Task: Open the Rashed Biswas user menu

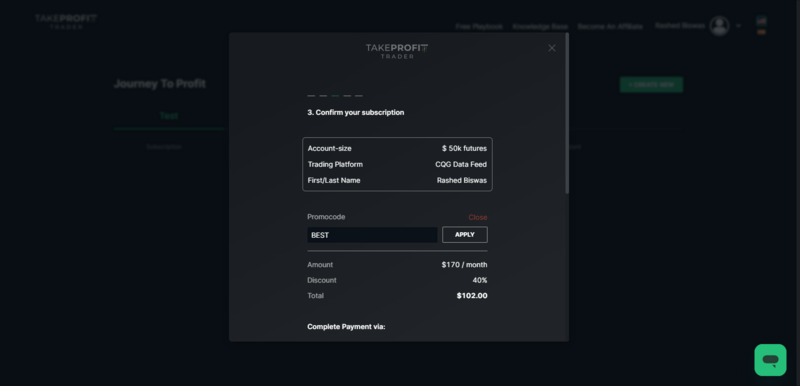Action: (x=680, y=25)
